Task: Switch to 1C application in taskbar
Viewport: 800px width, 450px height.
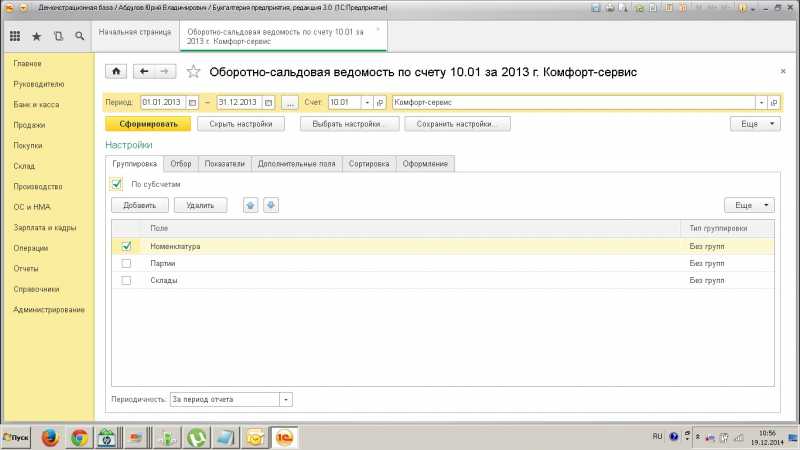Action: coord(284,438)
